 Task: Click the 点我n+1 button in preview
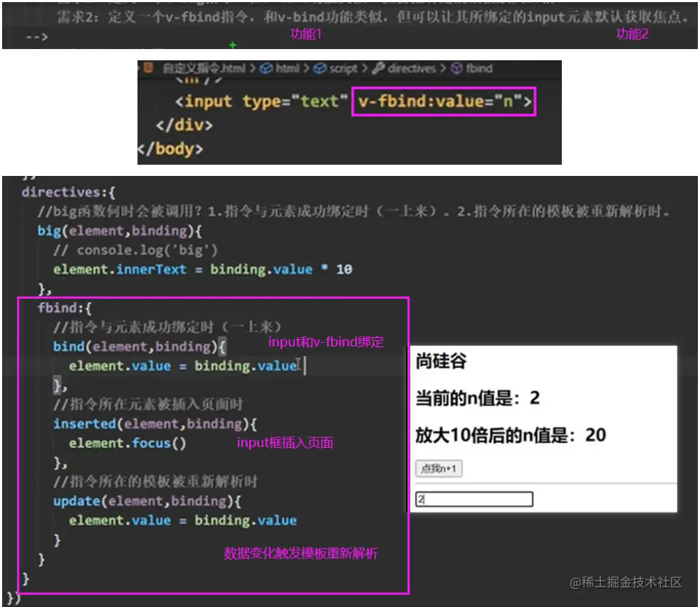(x=439, y=469)
